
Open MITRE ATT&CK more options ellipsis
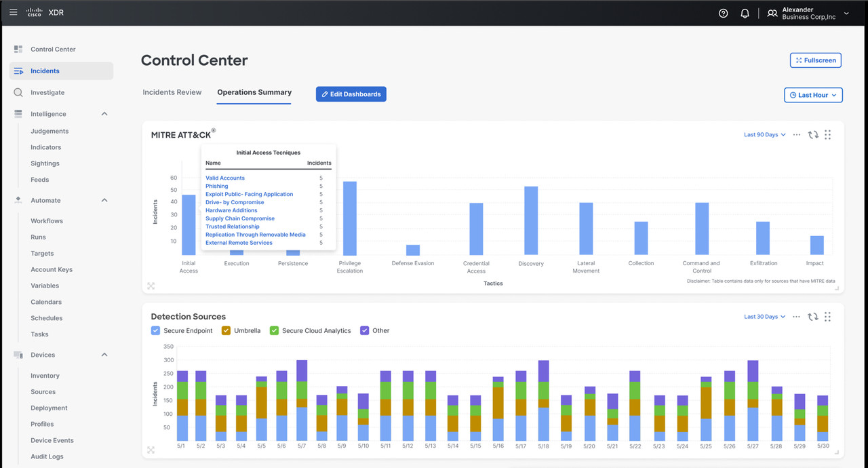pos(797,135)
